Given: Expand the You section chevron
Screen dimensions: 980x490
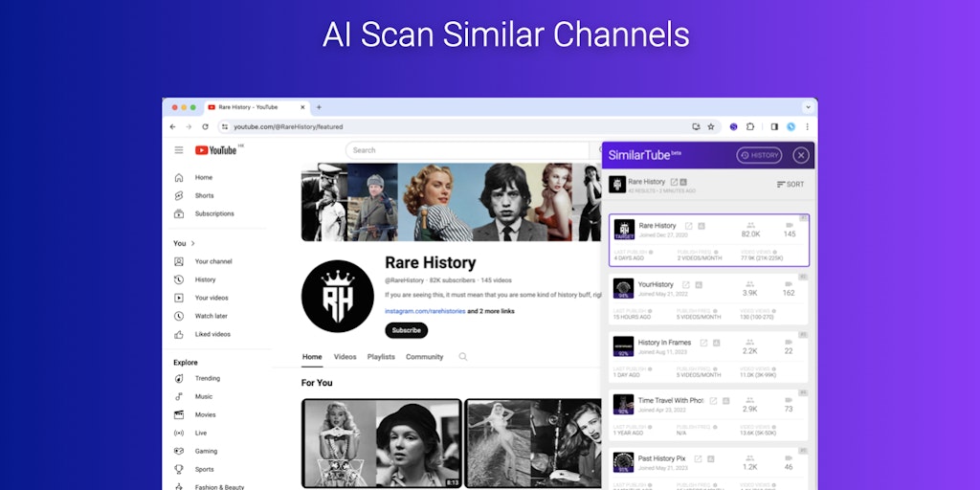Looking at the screenshot, I should coord(193,243).
